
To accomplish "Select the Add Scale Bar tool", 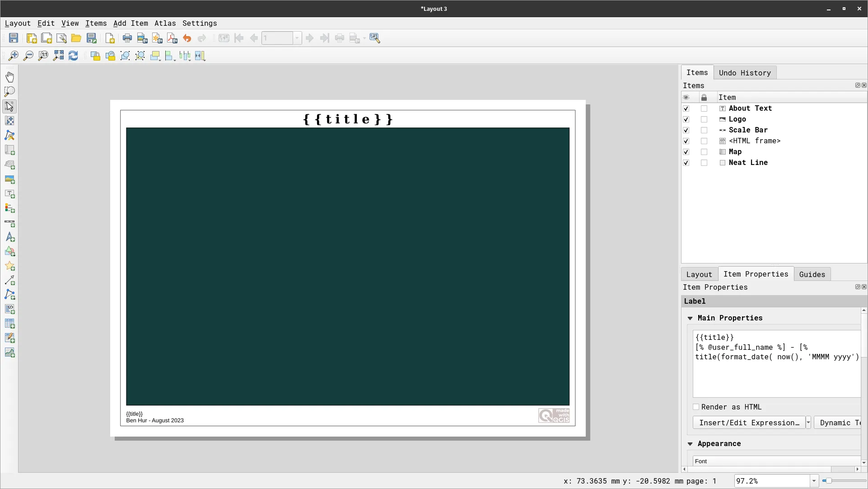I will pyautogui.click(x=10, y=224).
